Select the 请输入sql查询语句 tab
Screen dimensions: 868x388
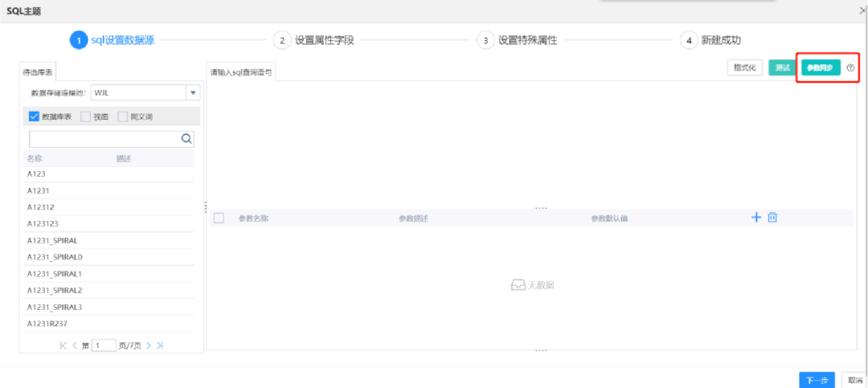[241, 72]
